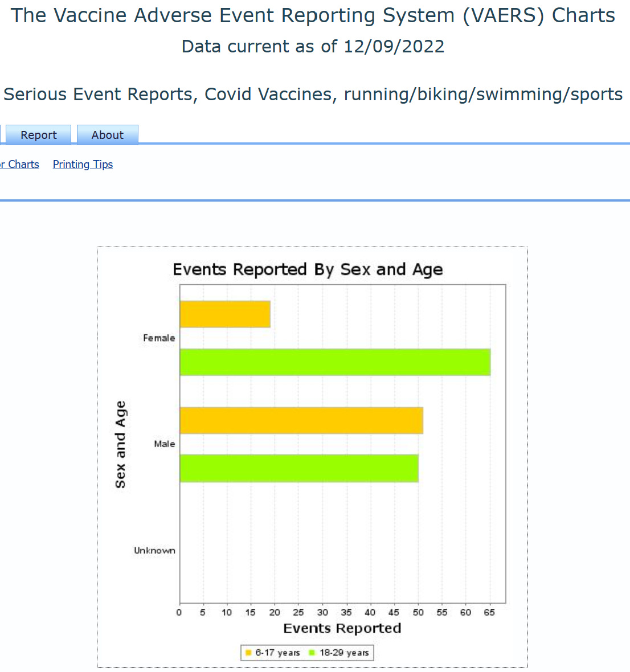Click the 'Data current as of 12/09/2022' text
The width and height of the screenshot is (630, 672).
[x=313, y=46]
